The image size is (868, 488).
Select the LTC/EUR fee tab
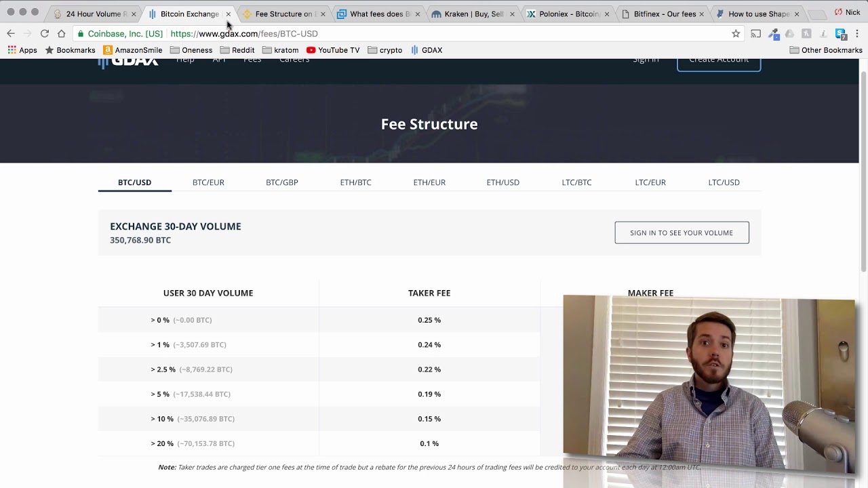tap(650, 182)
